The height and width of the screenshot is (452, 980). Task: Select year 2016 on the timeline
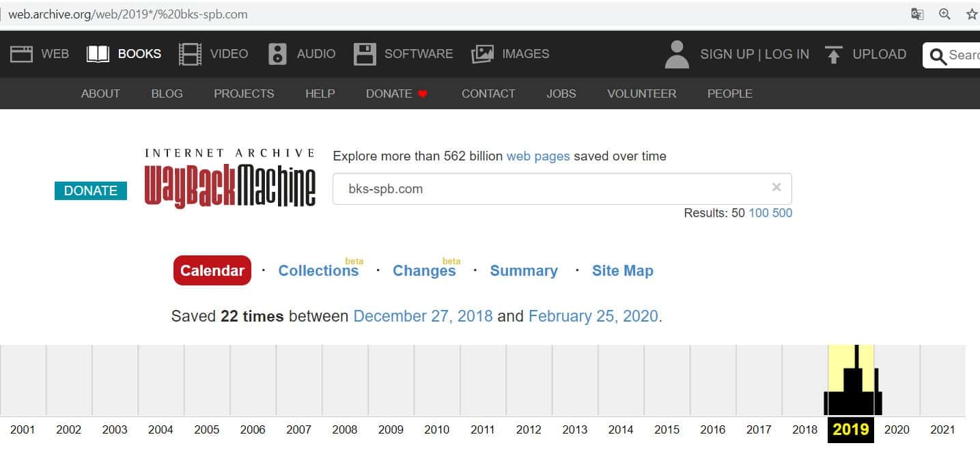[713, 429]
